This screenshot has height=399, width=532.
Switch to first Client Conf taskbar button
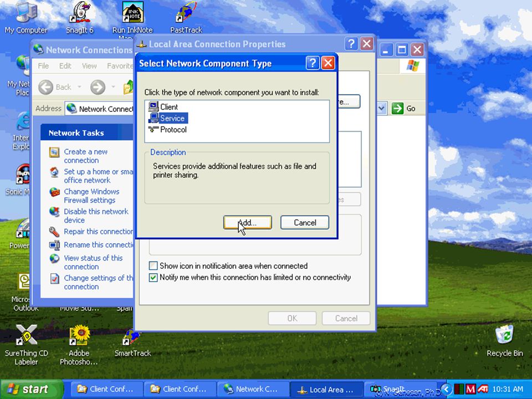tap(107, 389)
